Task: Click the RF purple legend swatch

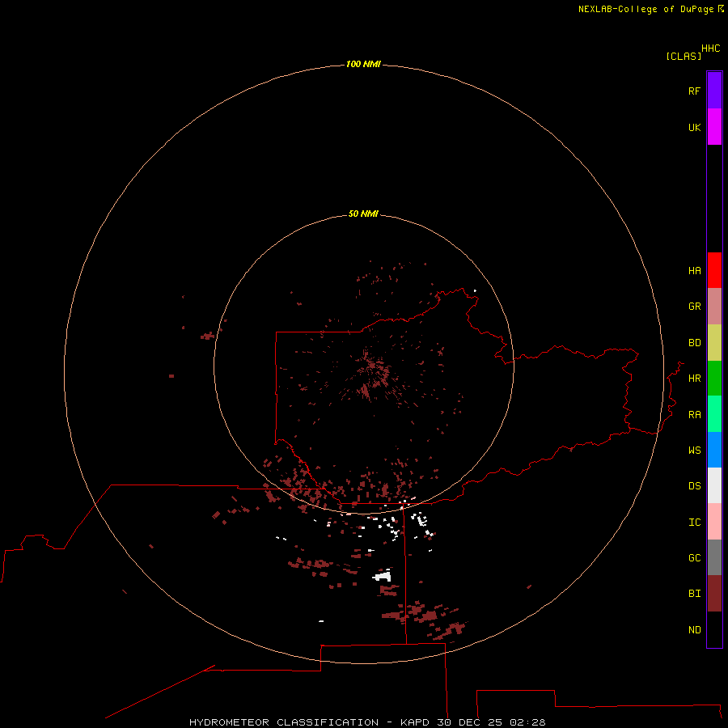Action: 714,91
